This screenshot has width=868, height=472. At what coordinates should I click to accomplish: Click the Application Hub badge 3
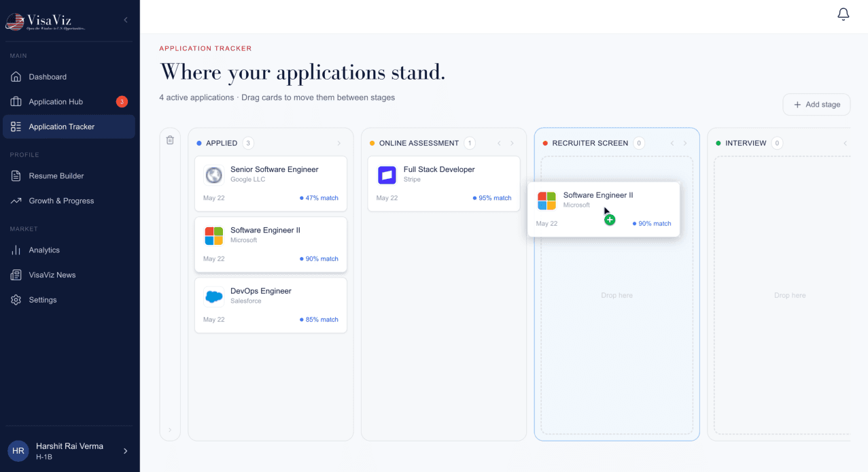point(122,102)
